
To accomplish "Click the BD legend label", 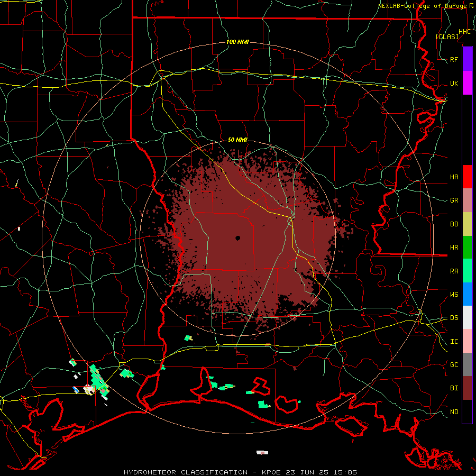I will pyautogui.click(x=454, y=224).
